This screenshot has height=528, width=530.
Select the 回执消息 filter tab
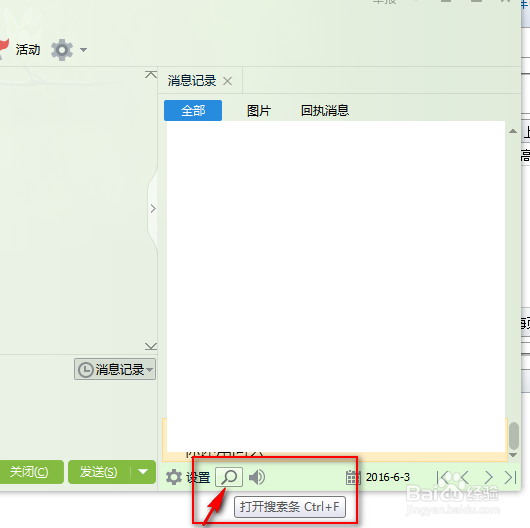pyautogui.click(x=325, y=111)
